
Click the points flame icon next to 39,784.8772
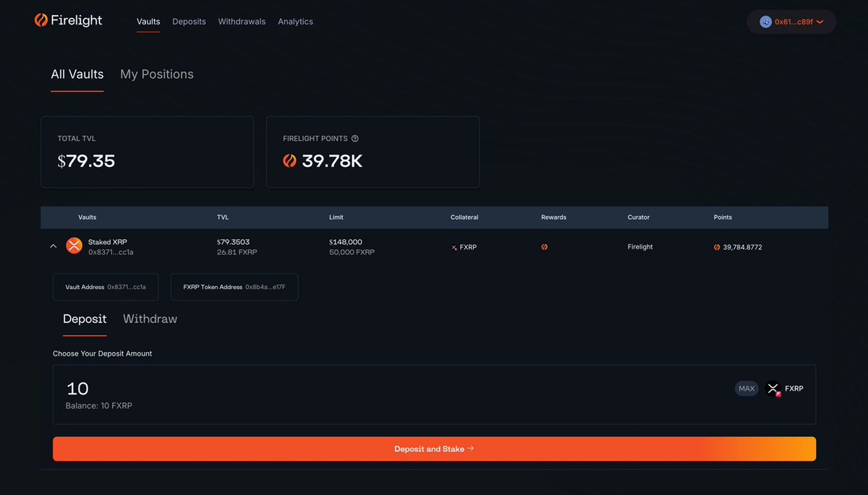[718, 246]
